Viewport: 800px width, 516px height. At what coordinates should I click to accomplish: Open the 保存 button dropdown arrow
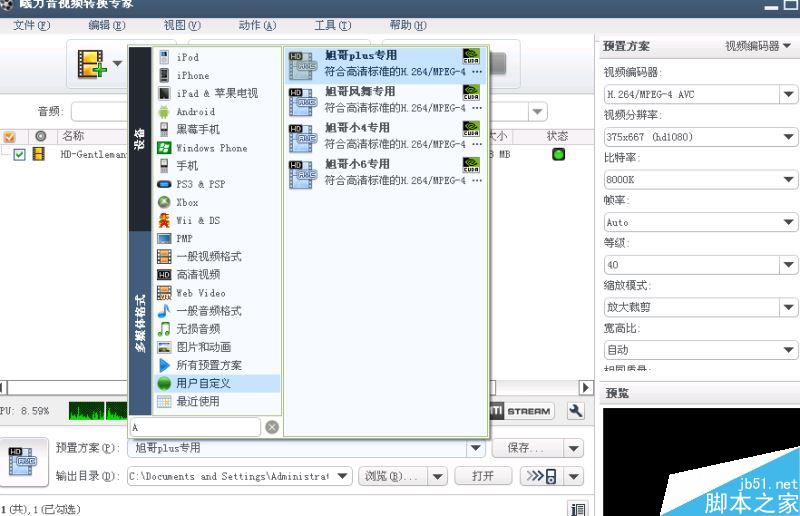(x=573, y=448)
